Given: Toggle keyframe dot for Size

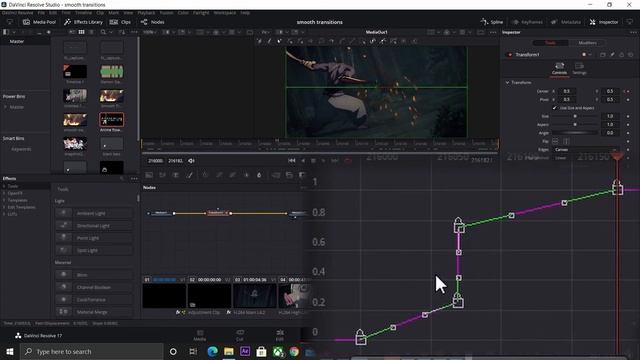Looking at the screenshot, I should coord(628,116).
